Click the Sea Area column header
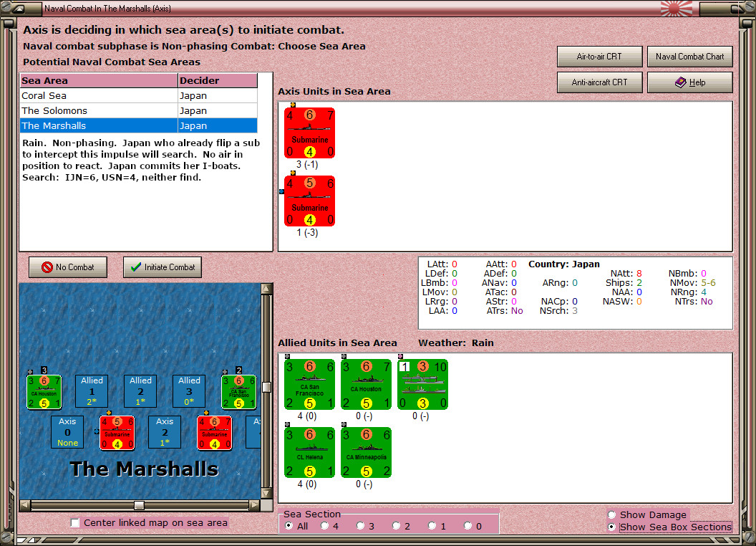 tap(99, 81)
